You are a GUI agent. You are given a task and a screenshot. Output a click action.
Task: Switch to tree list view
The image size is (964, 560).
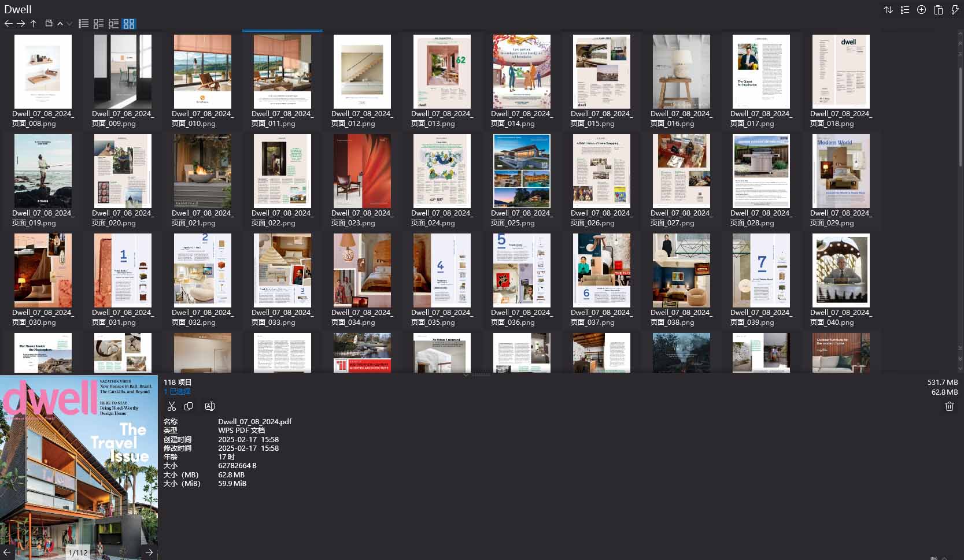[114, 24]
